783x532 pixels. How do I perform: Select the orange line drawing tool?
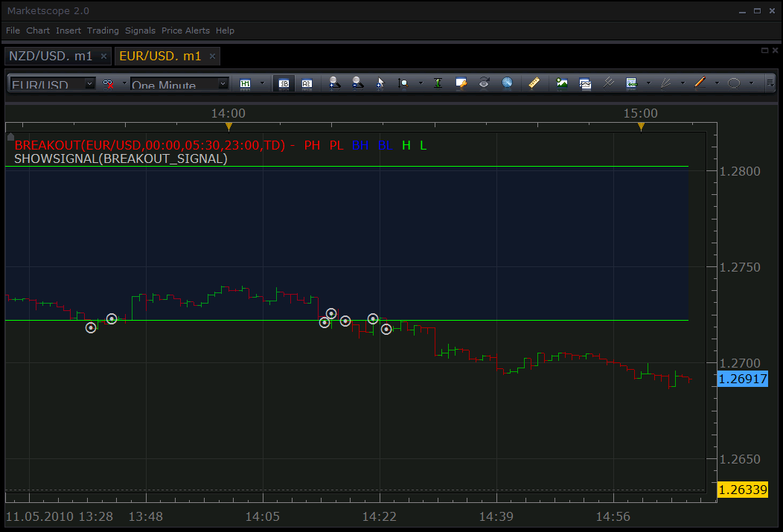click(x=700, y=83)
